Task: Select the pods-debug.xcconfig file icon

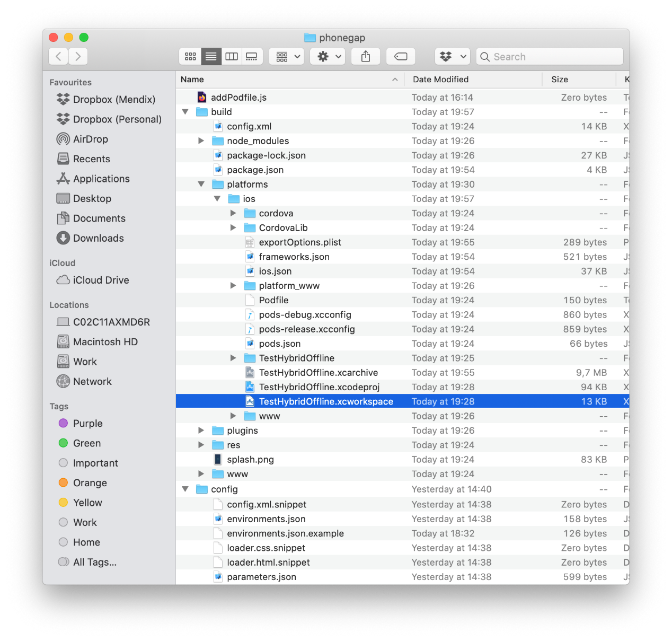Action: tap(250, 314)
